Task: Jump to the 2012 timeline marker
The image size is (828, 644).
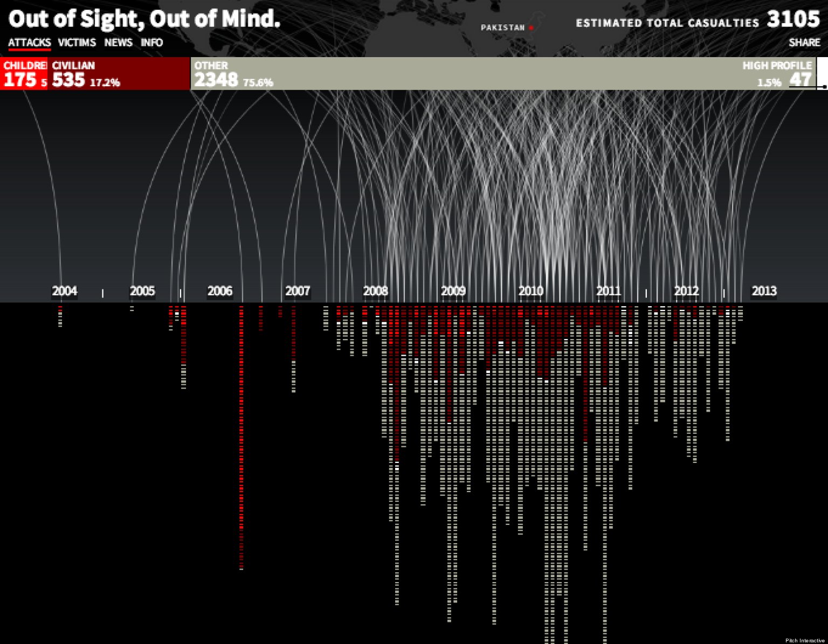Action: [686, 291]
